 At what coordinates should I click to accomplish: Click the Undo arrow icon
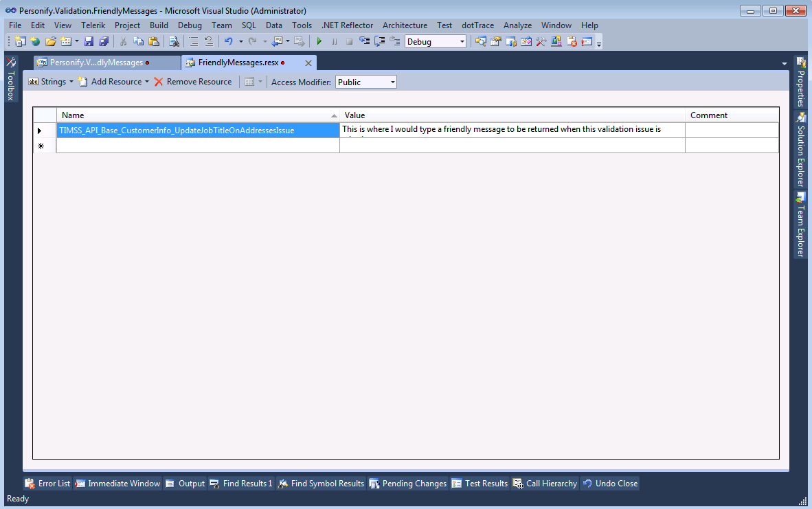click(228, 41)
